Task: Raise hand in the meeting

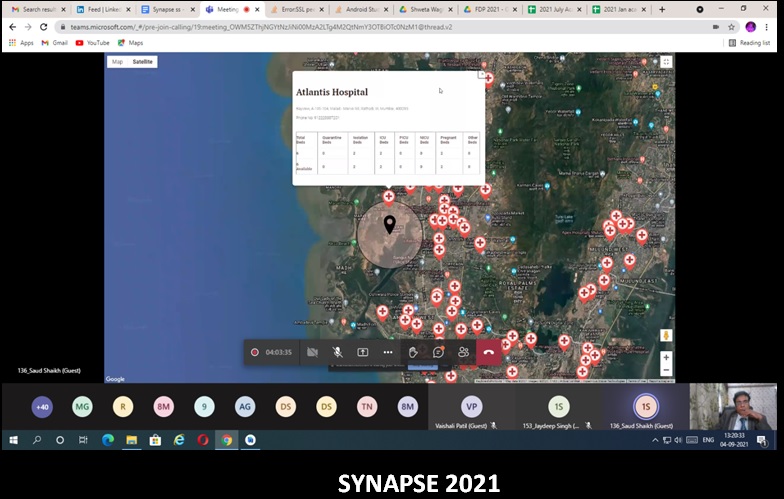Action: click(413, 352)
